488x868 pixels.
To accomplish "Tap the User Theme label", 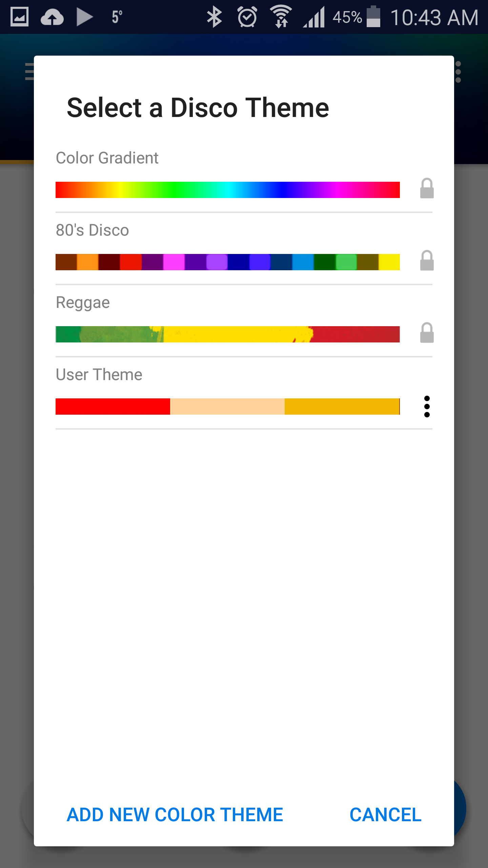I will coord(99,375).
